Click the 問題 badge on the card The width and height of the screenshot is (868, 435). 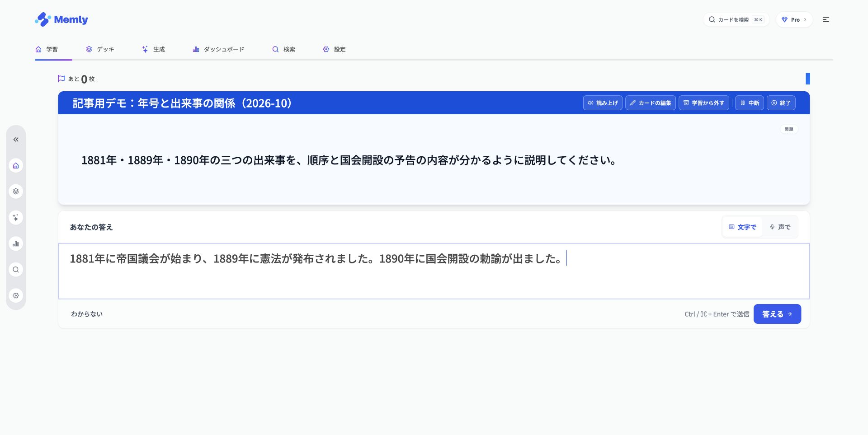(789, 129)
